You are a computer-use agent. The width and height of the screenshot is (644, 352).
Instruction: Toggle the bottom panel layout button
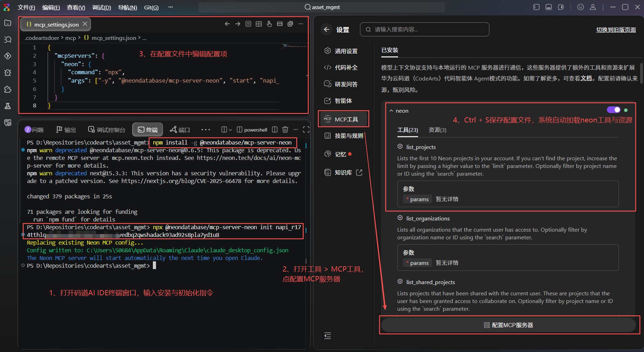point(549,7)
